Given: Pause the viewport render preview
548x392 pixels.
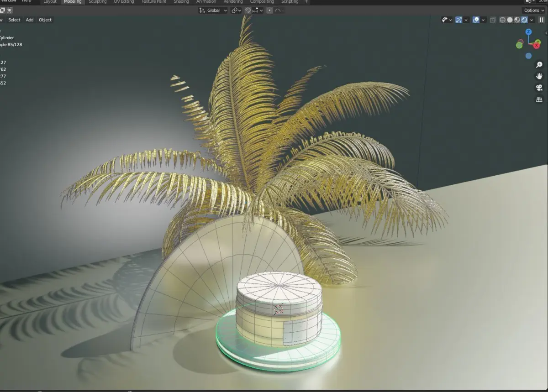Looking at the screenshot, I should click(x=542, y=20).
